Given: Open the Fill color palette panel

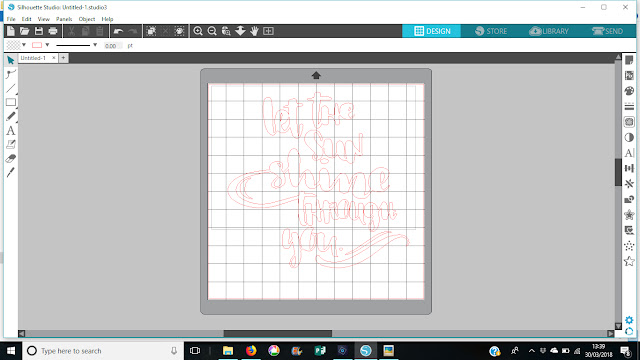Looking at the screenshot, I should [x=629, y=91].
